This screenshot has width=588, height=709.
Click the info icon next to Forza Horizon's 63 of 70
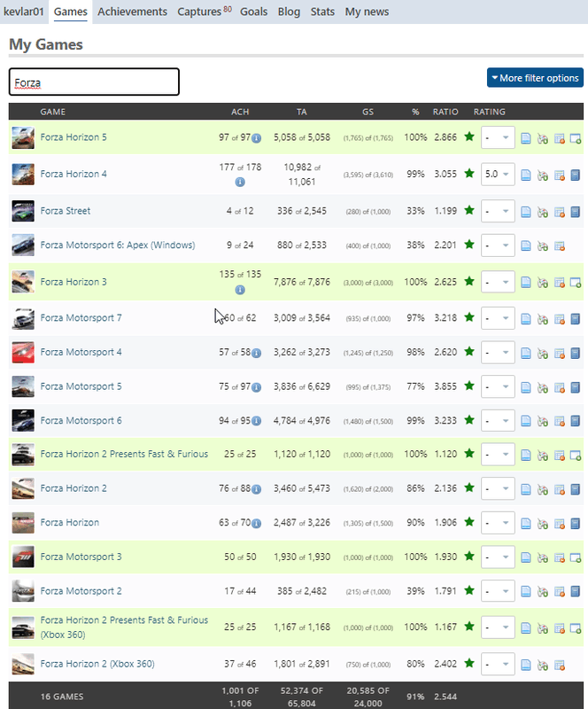click(256, 524)
